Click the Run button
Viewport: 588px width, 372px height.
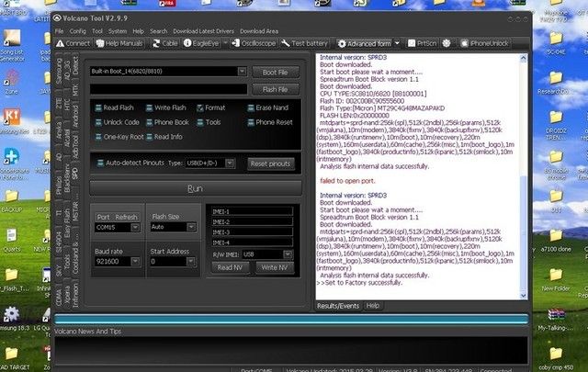(x=196, y=188)
